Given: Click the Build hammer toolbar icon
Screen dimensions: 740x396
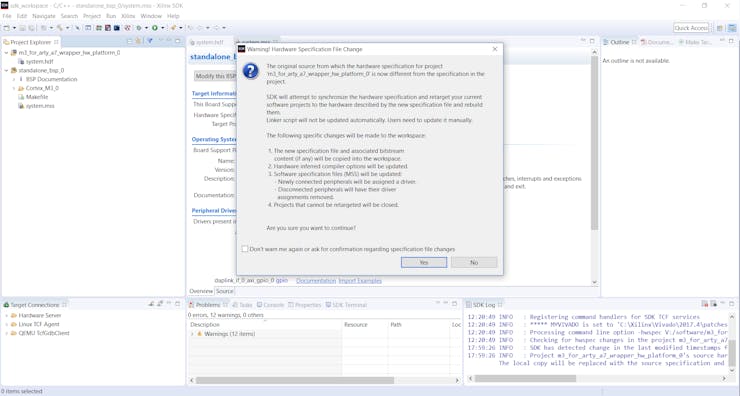Looking at the screenshot, I should pyautogui.click(x=59, y=28).
